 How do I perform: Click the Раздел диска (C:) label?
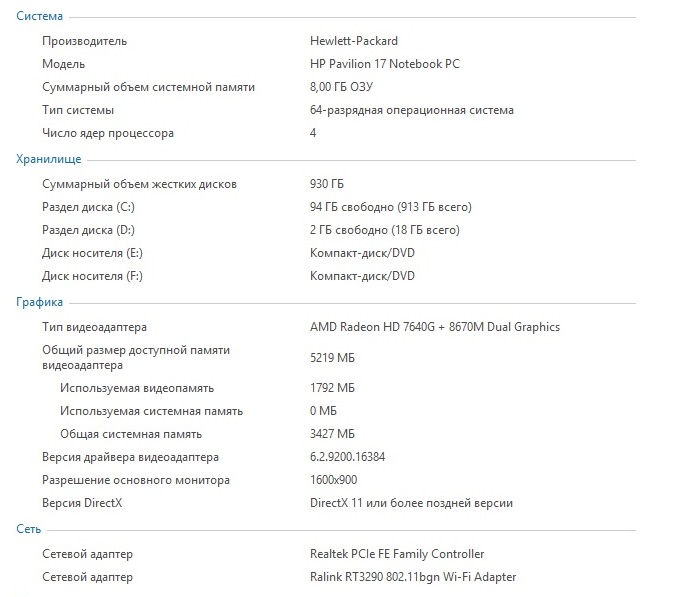click(x=88, y=207)
